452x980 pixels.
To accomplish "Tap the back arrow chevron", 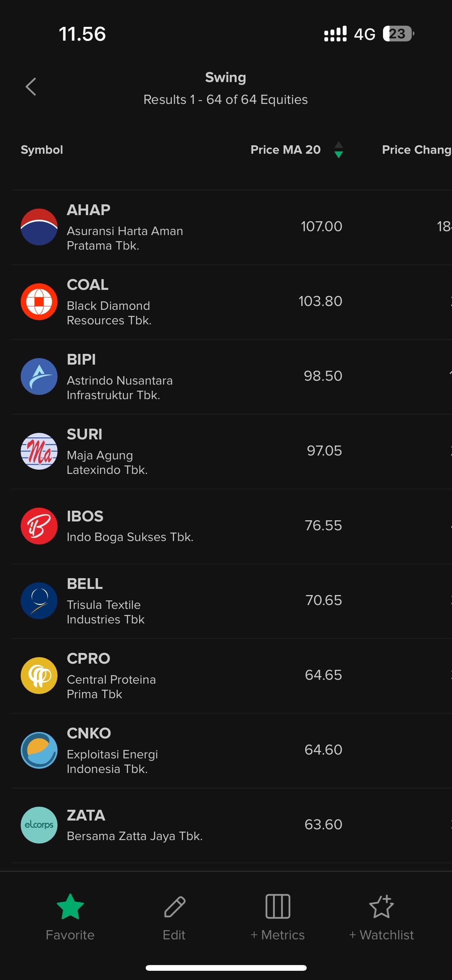I will click(31, 87).
